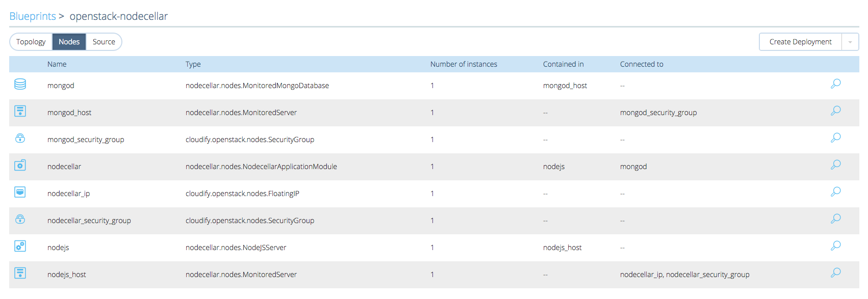Click nodejs_host in Contained in column
This screenshot has height=299, width=868.
pyautogui.click(x=563, y=248)
